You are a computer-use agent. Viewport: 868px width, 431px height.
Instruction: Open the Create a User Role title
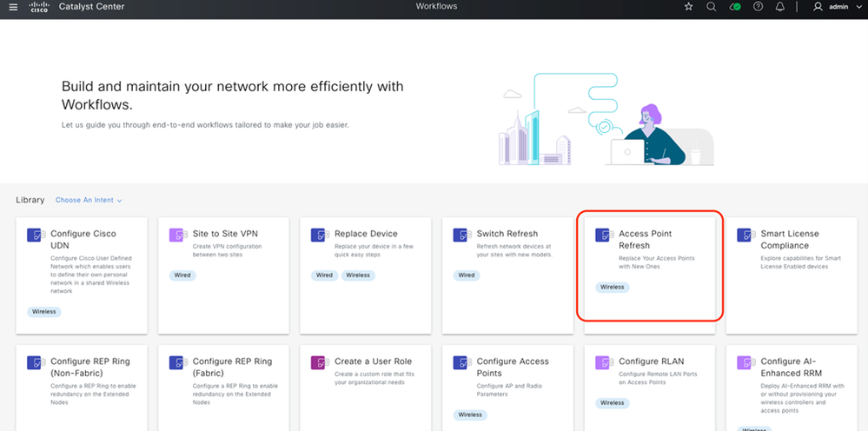tap(373, 361)
